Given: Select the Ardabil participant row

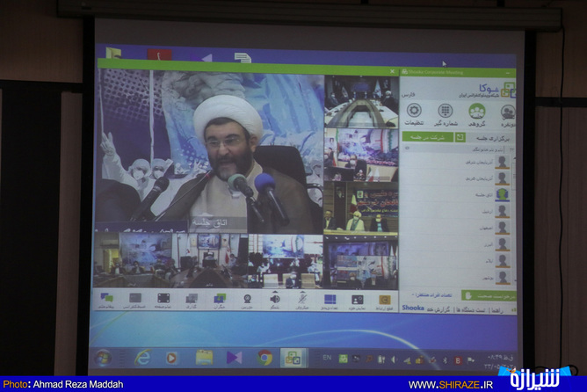Looking at the screenshot, I should point(457,211).
